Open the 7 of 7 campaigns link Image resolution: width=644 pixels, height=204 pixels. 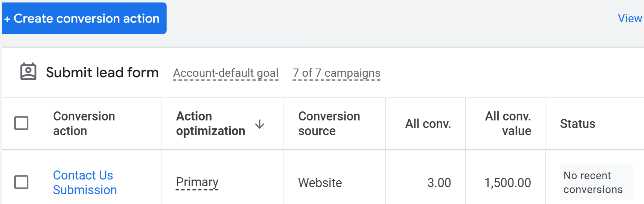click(336, 73)
